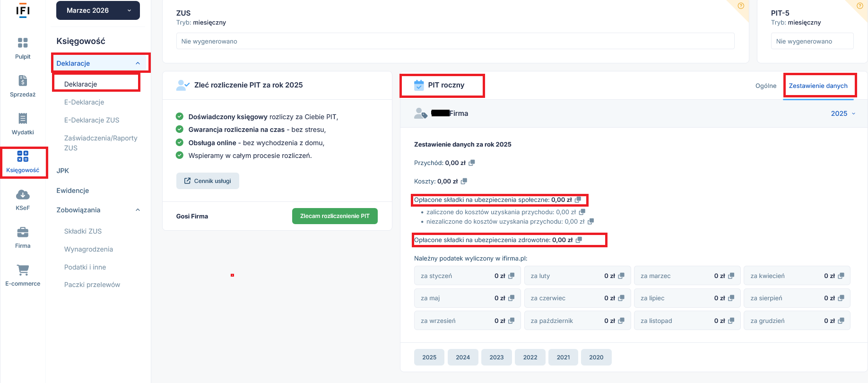Screen dimensions: 868x383
Task: Open the Cennik usługi link
Action: tap(208, 181)
